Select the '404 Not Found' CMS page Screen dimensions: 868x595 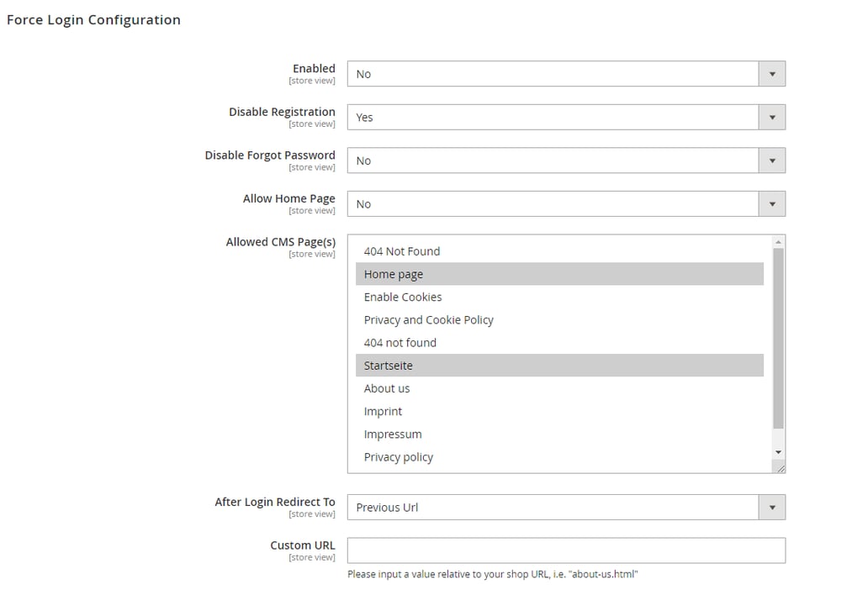coord(402,250)
